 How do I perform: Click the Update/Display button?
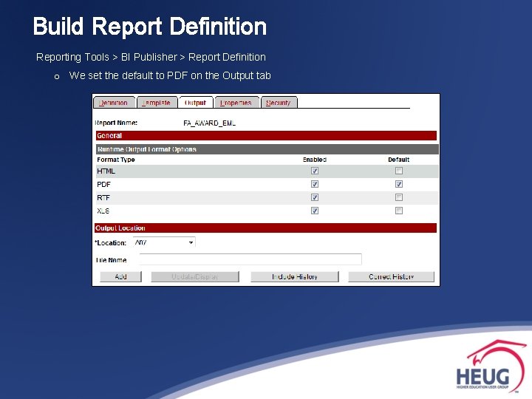(x=195, y=276)
